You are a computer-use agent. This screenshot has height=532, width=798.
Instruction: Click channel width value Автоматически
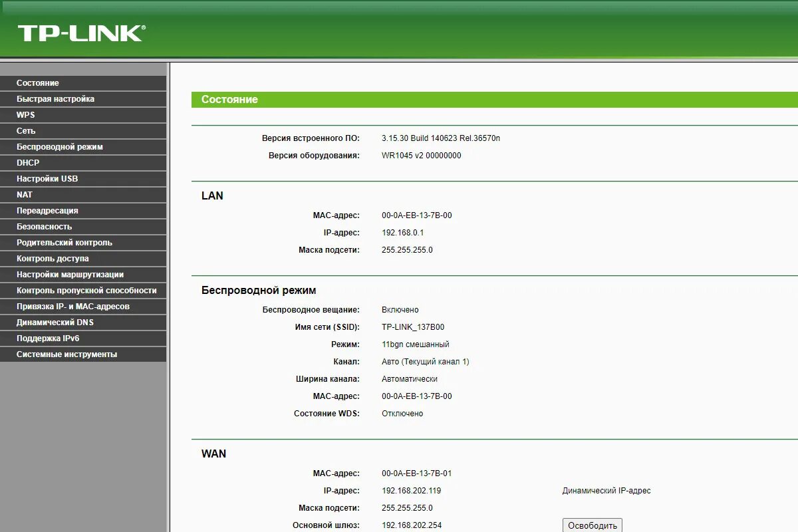[x=410, y=379]
